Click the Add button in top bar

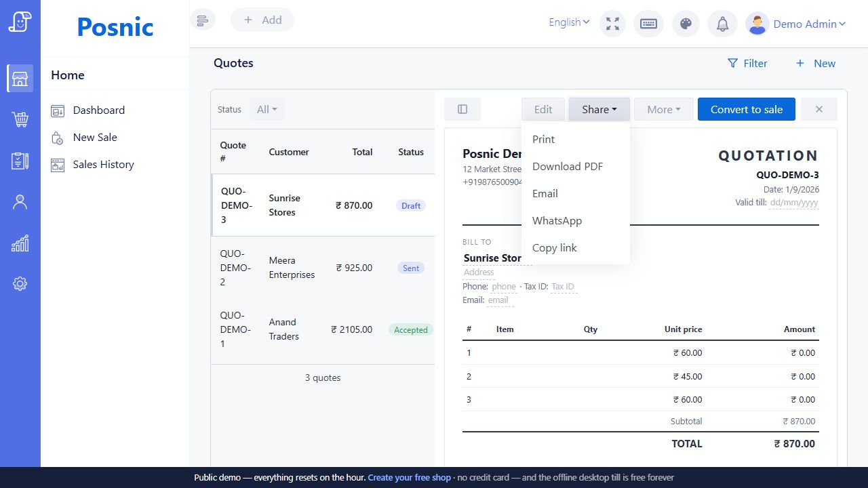[x=262, y=20]
